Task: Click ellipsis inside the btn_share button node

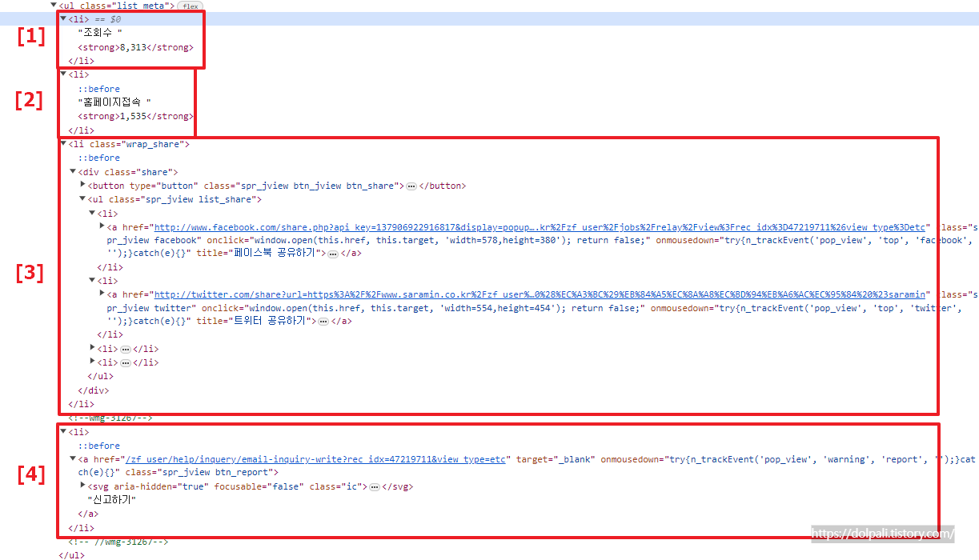Action: pos(411,186)
